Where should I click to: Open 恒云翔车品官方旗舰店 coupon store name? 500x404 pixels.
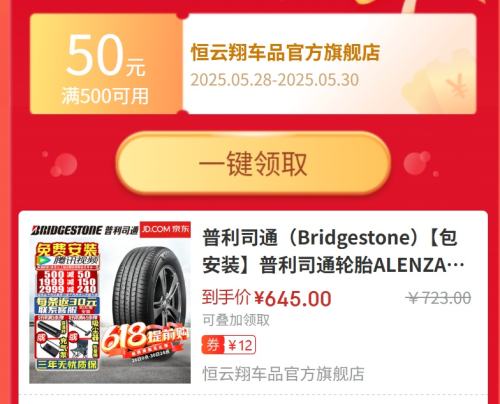tap(285, 53)
